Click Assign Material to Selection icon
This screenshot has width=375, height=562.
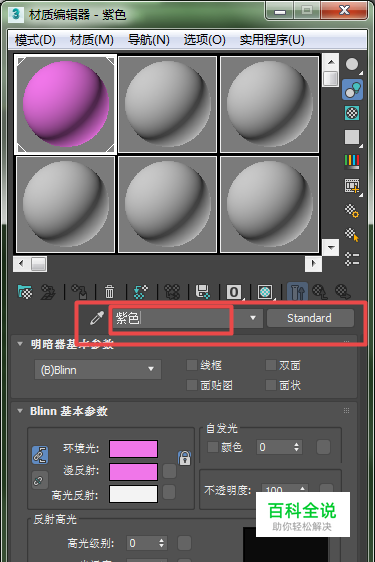pos(80,292)
